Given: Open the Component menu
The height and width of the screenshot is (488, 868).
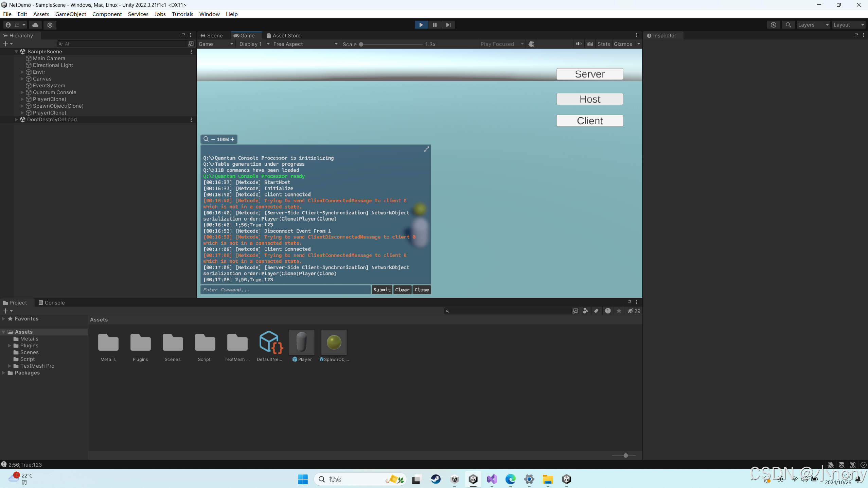Looking at the screenshot, I should (107, 14).
